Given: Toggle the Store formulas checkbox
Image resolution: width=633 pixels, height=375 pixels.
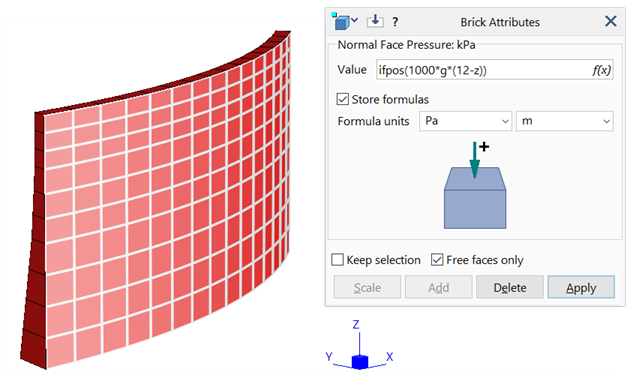Looking at the screenshot, I should coord(343,99).
